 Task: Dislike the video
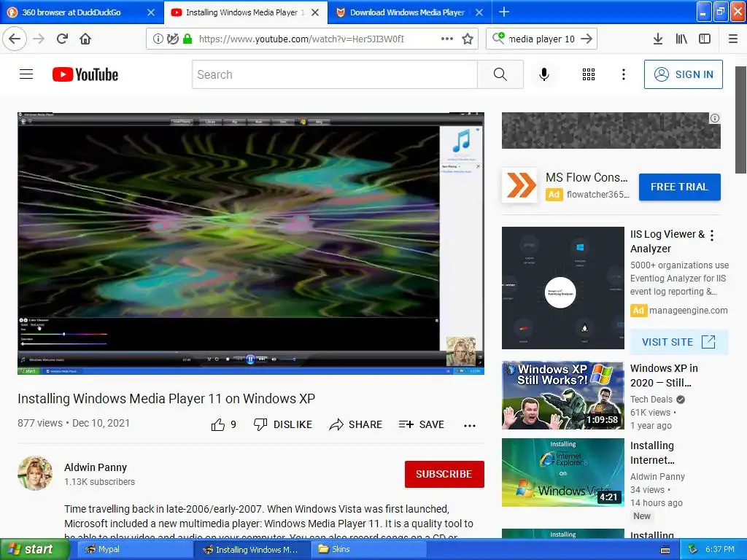pyautogui.click(x=283, y=424)
